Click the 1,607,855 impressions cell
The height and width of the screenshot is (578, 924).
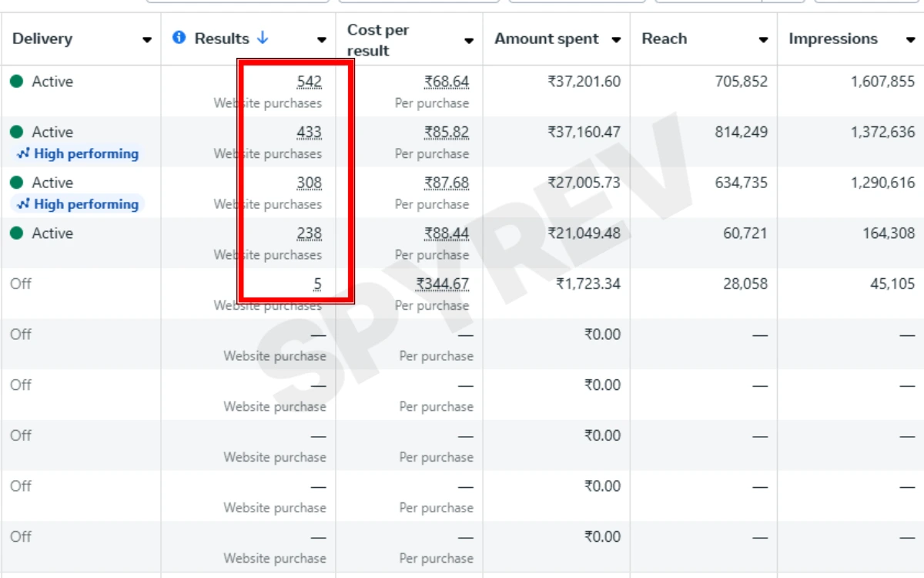click(882, 82)
